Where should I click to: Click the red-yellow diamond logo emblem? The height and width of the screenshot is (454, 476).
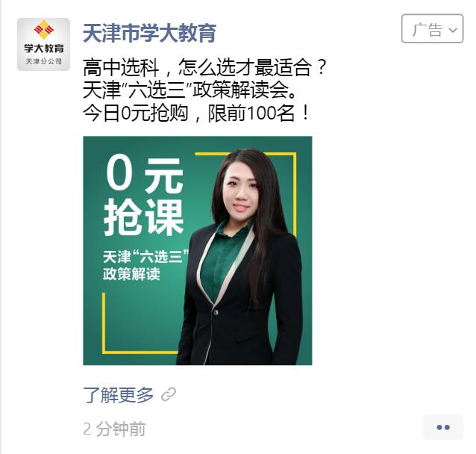point(44,29)
